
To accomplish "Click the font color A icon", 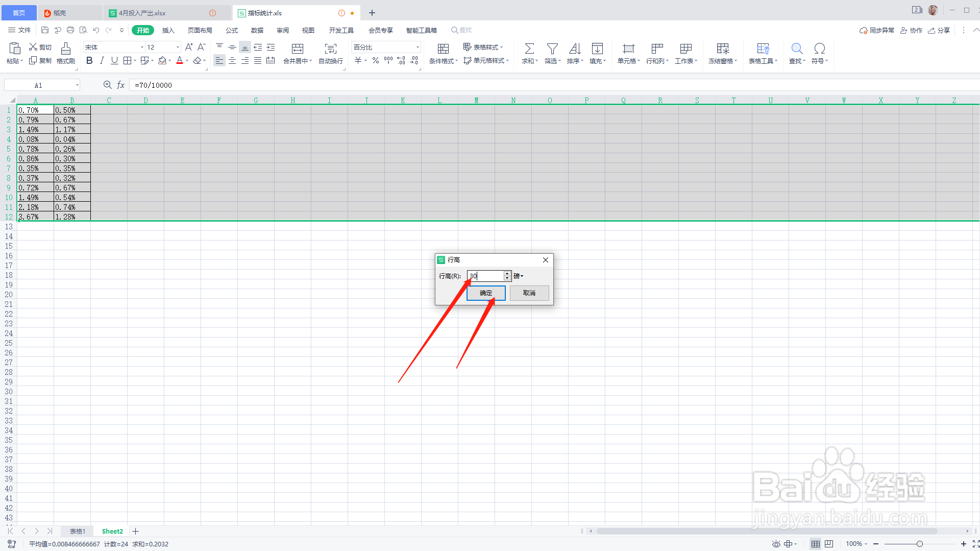I will 180,61.
